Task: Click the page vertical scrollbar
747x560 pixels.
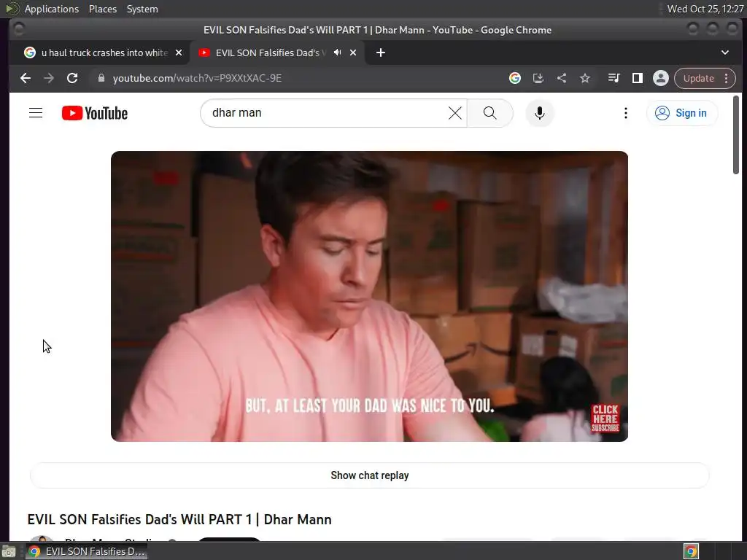Action: point(735,135)
